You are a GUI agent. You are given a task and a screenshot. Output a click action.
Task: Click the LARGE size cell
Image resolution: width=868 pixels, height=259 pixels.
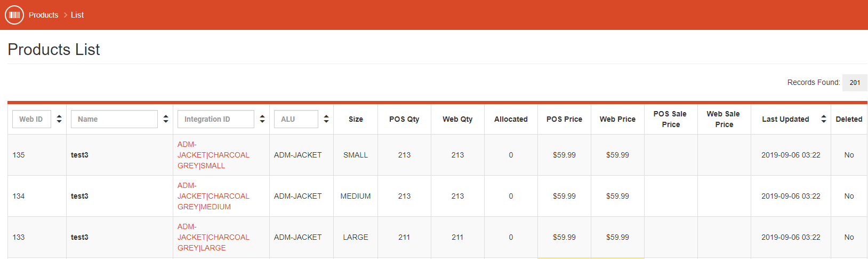point(356,237)
